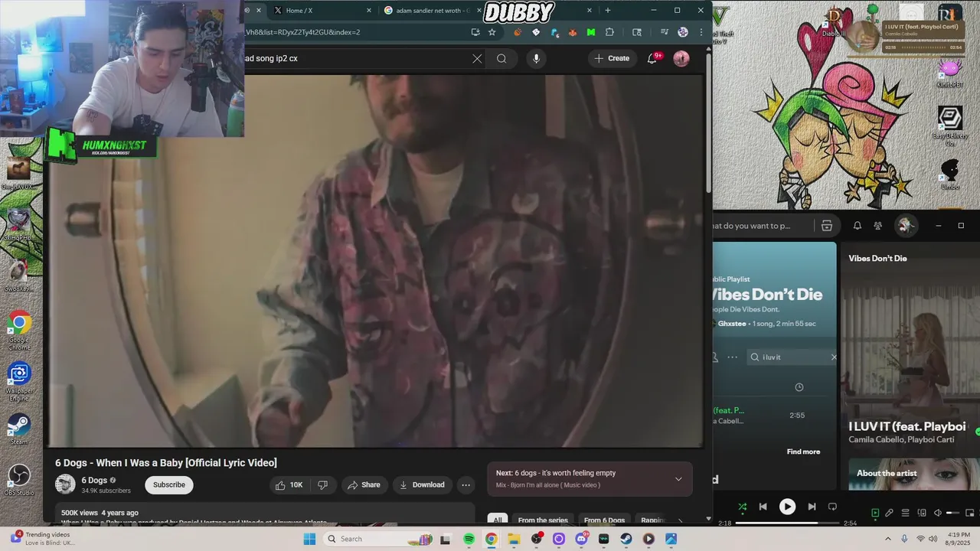This screenshot has height=551, width=980.
Task: Dislike the video with thumbs-down
Action: pyautogui.click(x=322, y=484)
